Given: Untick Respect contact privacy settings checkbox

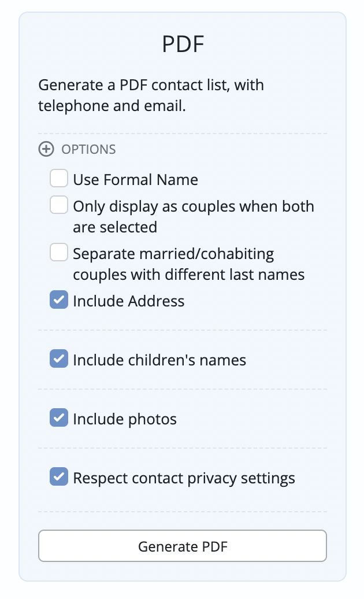Looking at the screenshot, I should pos(59,477).
